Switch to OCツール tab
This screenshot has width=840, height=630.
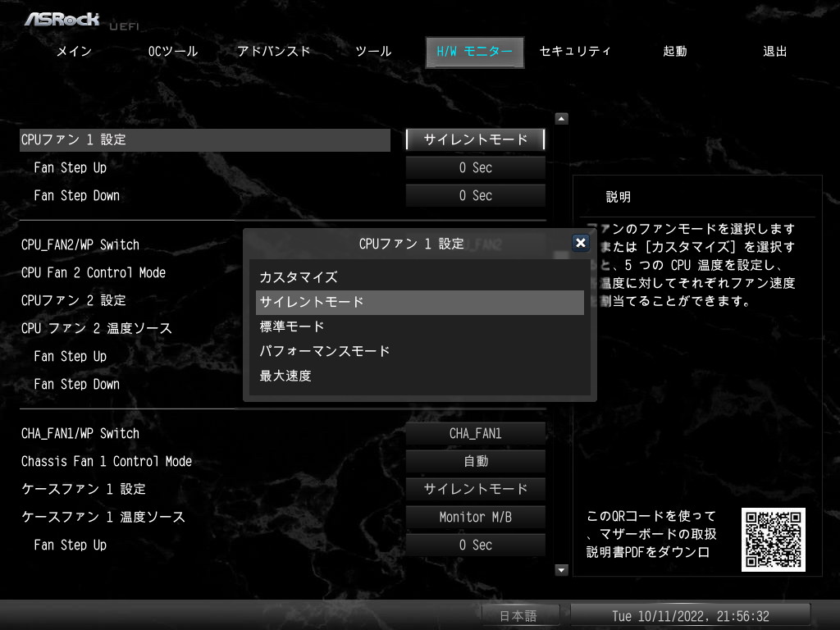173,52
